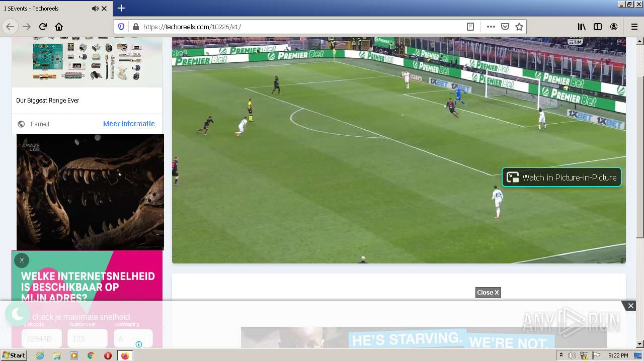Open Firefox account menu
644x362 pixels.
[614, 27]
